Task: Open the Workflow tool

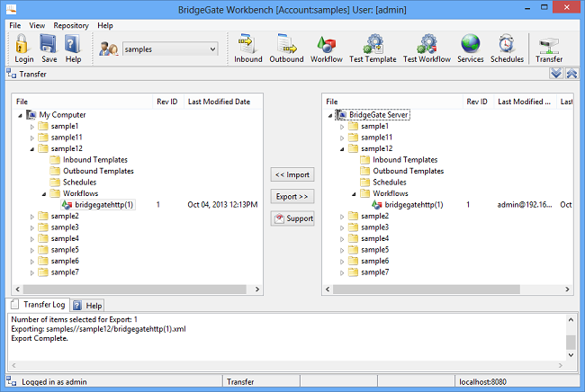Action: [325, 45]
